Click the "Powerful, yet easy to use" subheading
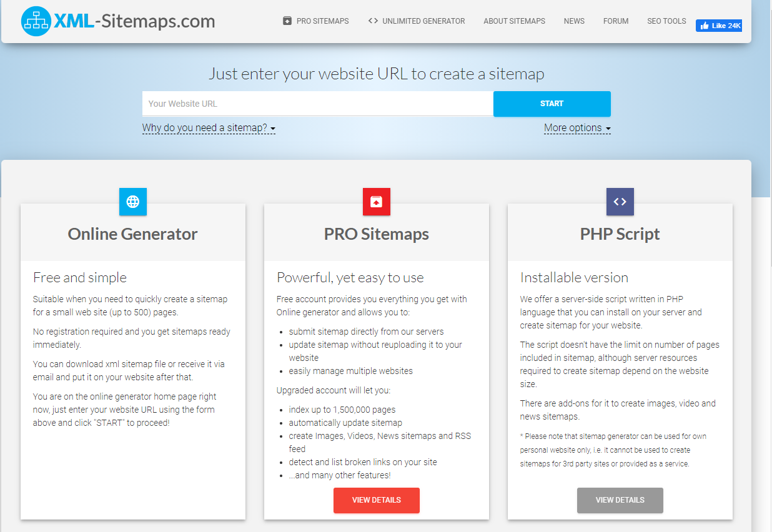 click(350, 278)
